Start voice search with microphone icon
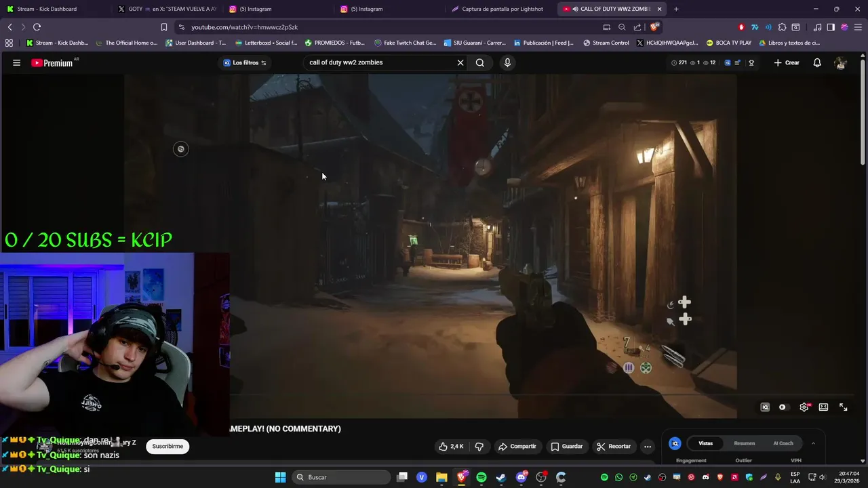 [x=507, y=62]
